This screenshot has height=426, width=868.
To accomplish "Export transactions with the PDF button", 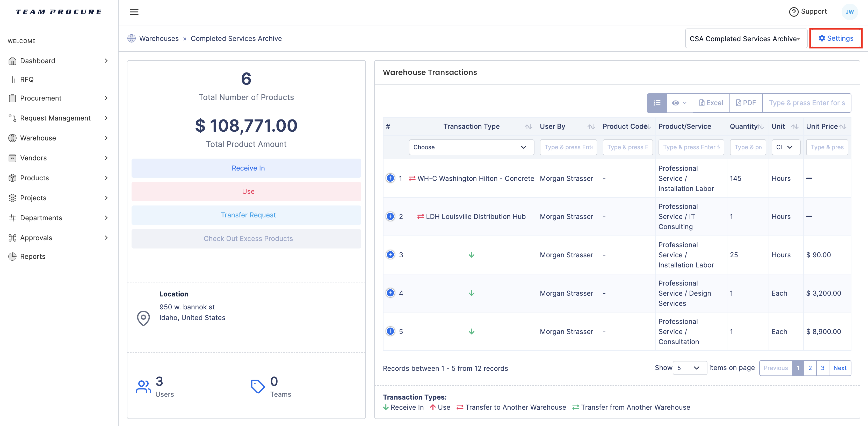I will (746, 103).
